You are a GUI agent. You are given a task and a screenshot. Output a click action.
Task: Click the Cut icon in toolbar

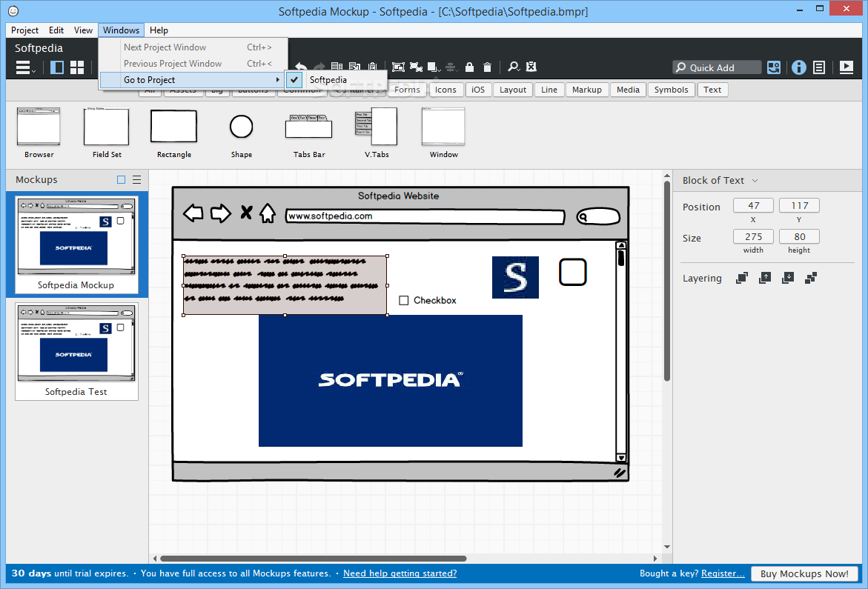click(355, 67)
